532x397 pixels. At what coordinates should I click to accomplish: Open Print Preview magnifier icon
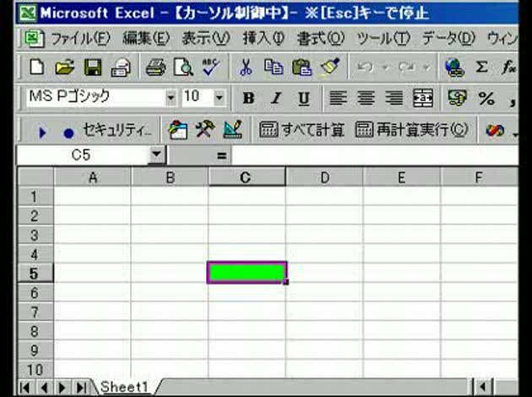[x=183, y=68]
